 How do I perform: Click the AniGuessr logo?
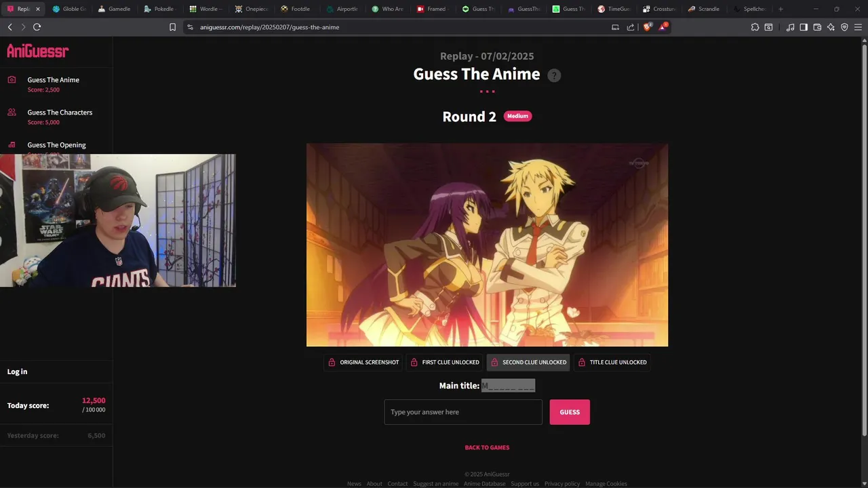[x=38, y=51]
